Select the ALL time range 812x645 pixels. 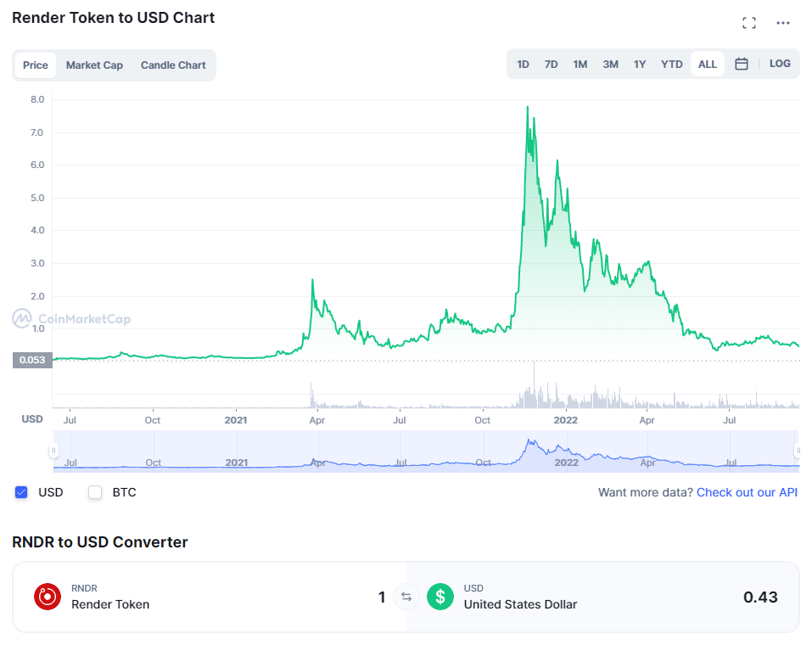pos(708,64)
